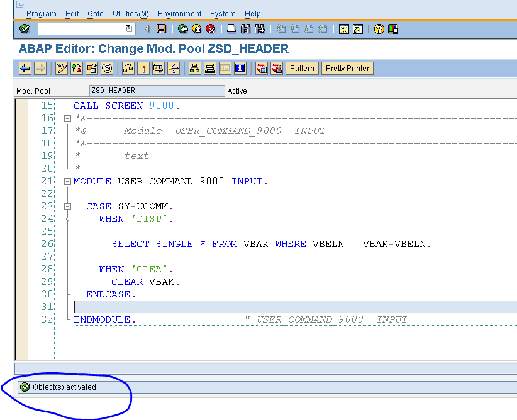Collapse the comment block at line 16

(67, 117)
